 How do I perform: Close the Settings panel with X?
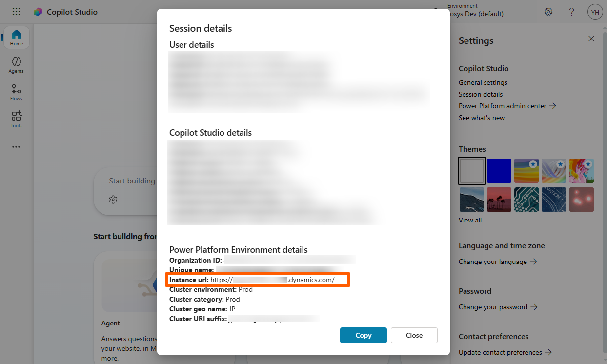591,39
